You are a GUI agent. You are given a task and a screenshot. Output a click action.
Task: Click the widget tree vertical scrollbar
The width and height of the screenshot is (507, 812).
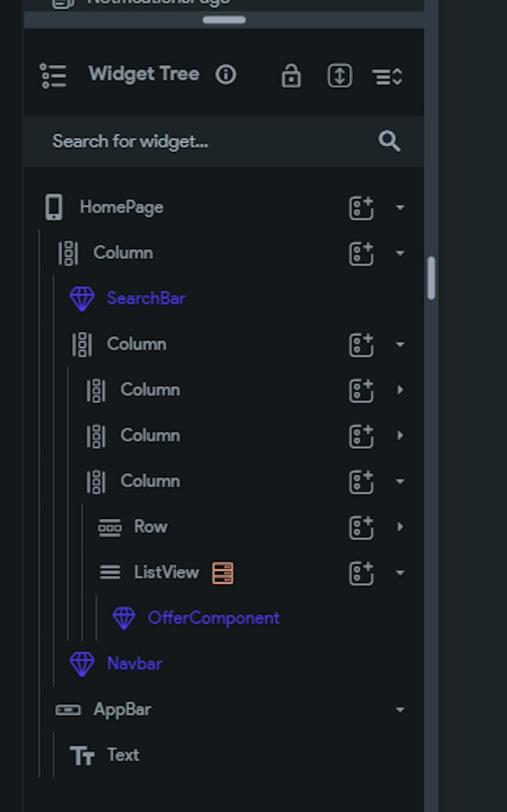pos(431,278)
